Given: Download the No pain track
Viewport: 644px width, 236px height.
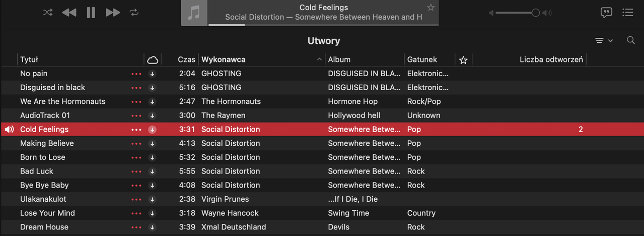Looking at the screenshot, I should pyautogui.click(x=153, y=74).
